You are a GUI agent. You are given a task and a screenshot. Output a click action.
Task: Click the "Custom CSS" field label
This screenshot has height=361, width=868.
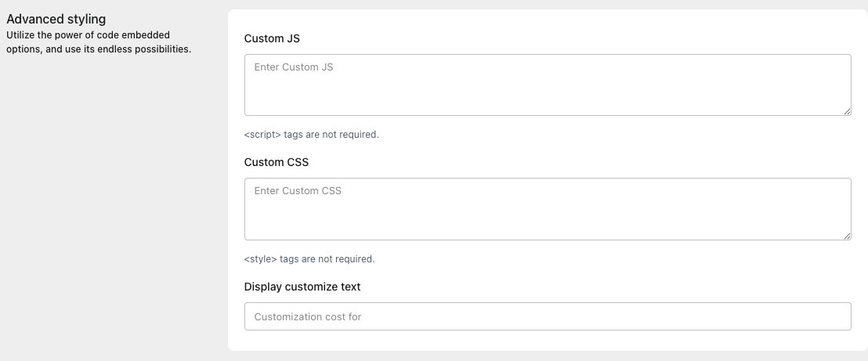pyautogui.click(x=277, y=162)
